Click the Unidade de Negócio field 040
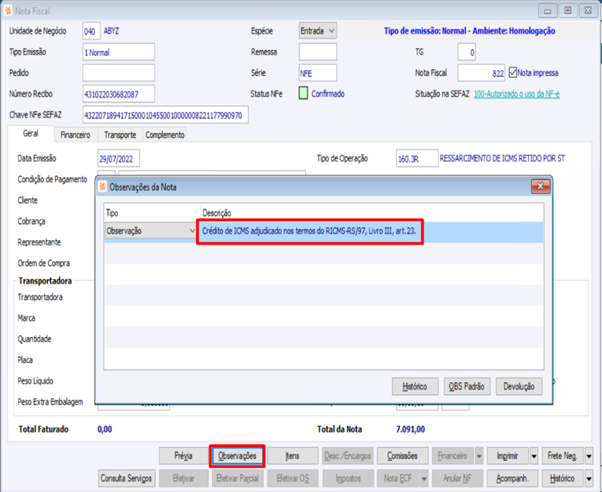 point(91,31)
